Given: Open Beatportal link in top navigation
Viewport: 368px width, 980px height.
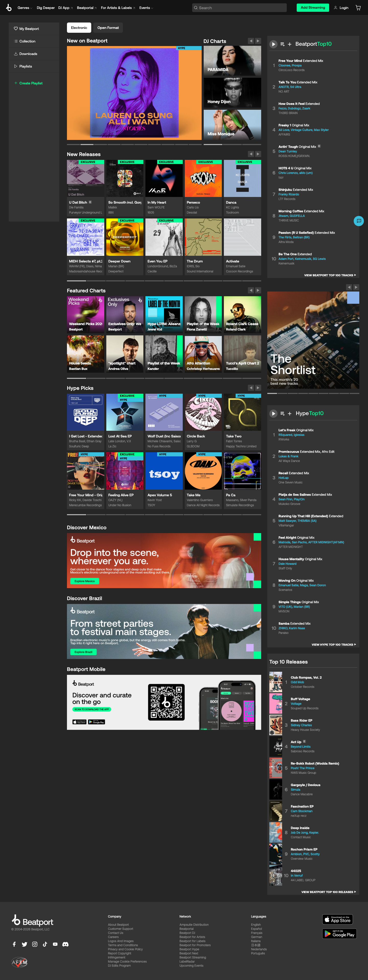Looking at the screenshot, I should pyautogui.click(x=87, y=8).
